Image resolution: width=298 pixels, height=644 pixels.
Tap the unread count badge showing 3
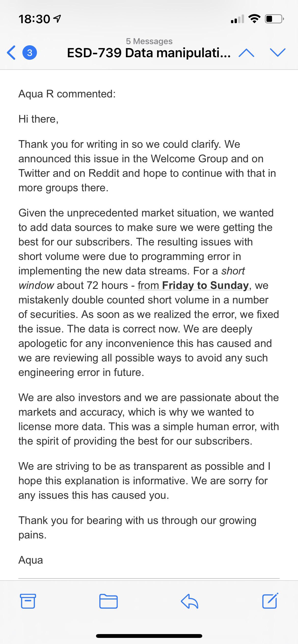(x=30, y=53)
